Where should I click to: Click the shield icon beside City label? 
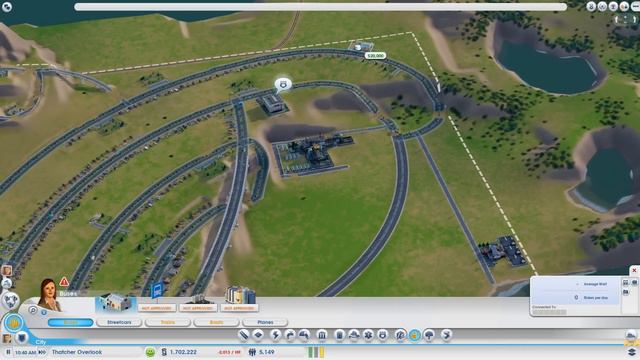[22, 338]
